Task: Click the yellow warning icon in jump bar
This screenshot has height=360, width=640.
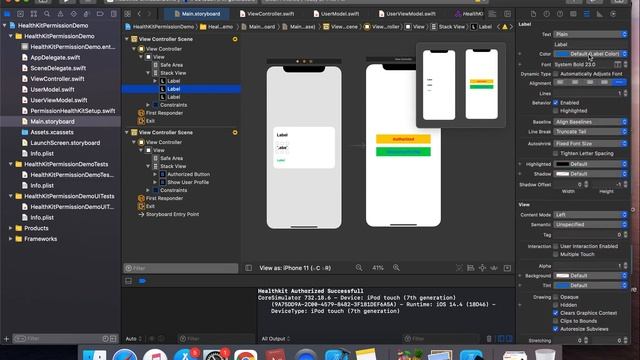Action: coord(505,27)
